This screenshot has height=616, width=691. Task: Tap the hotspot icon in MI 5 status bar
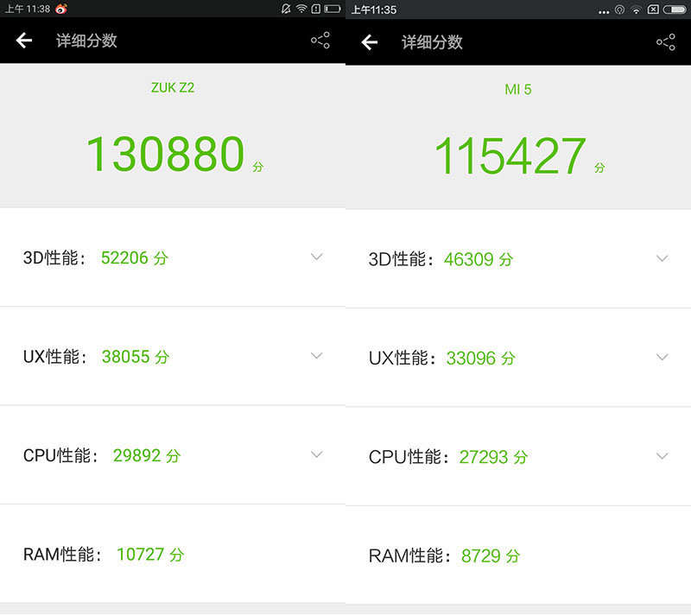click(619, 10)
